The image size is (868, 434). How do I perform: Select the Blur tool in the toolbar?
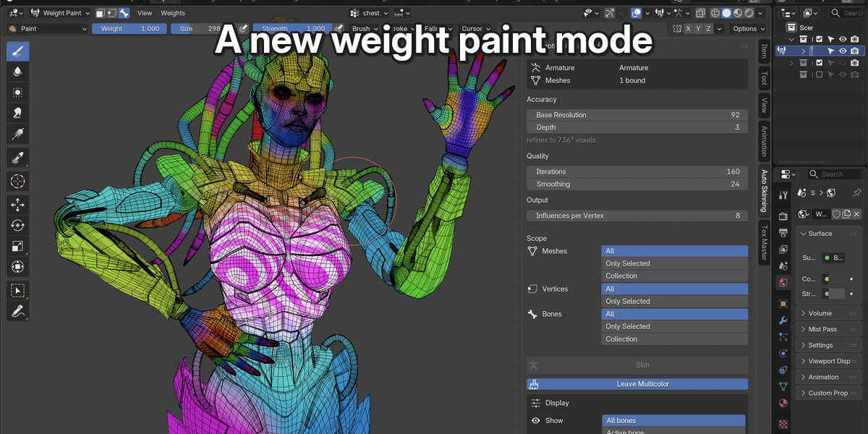18,72
